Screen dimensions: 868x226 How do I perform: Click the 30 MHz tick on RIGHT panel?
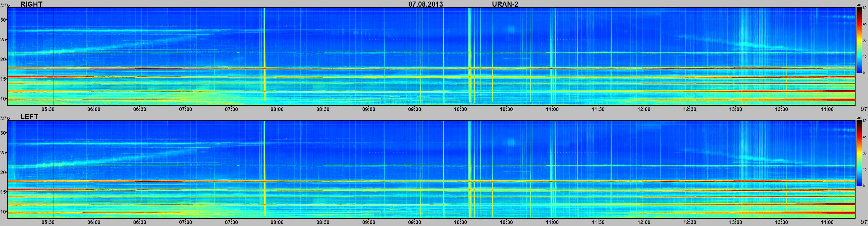(3, 20)
